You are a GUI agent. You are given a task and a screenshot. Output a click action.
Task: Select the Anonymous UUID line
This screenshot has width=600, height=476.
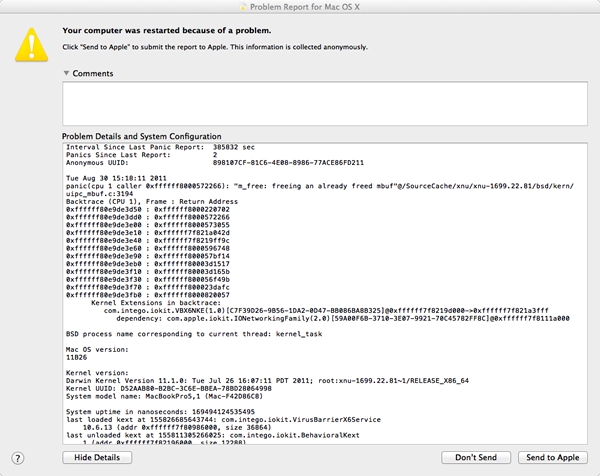pos(215,163)
